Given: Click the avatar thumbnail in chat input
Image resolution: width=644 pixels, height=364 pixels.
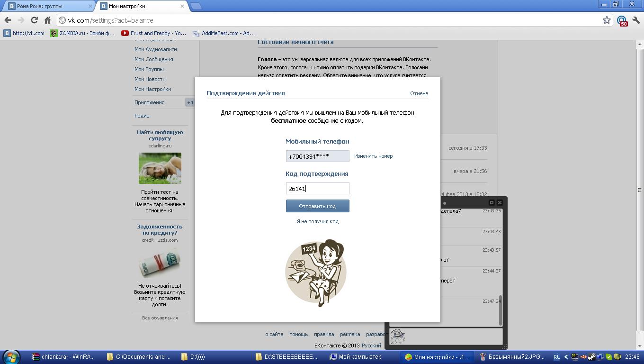Looking at the screenshot, I should (x=397, y=336).
